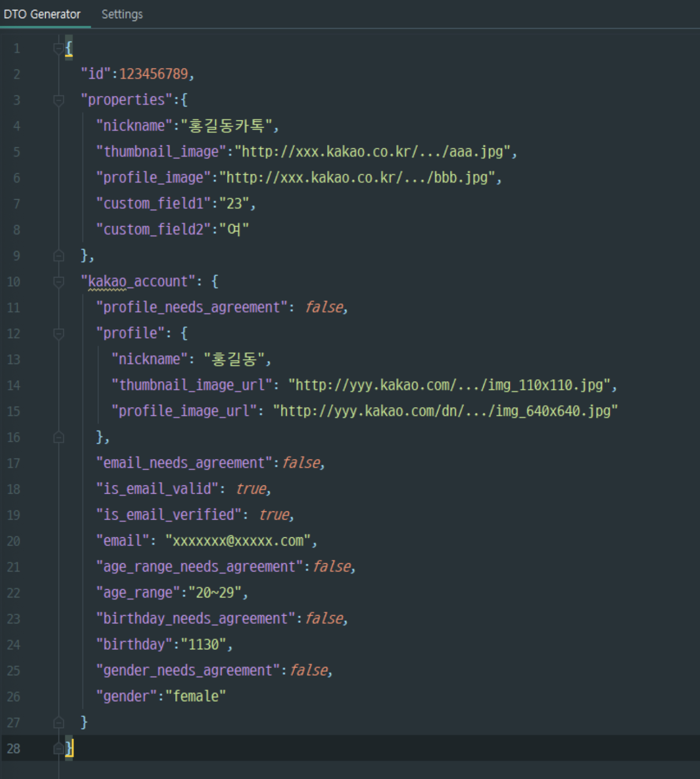This screenshot has height=779, width=700.
Task: Click the "email" key on line 20
Action: click(123, 541)
